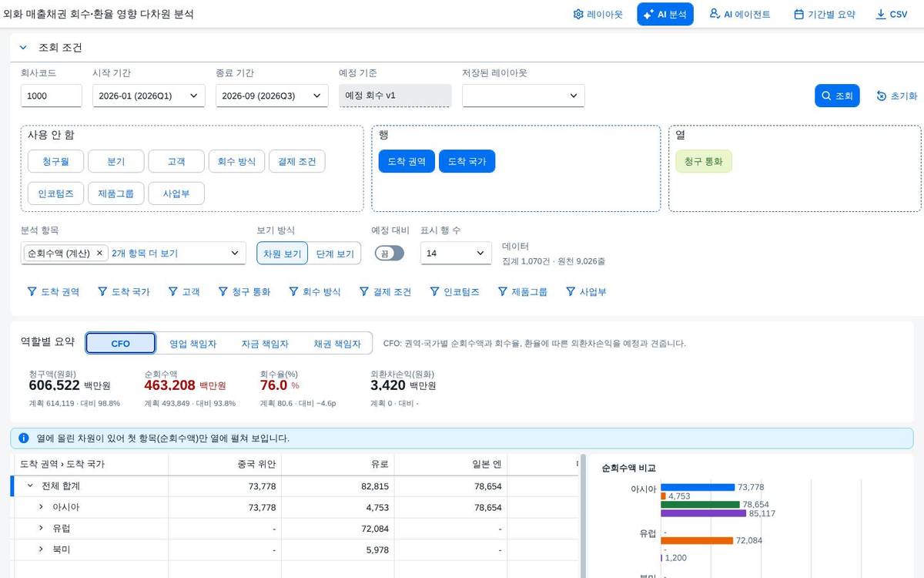Click the 고객 dimension chip in 사용 안 함
Screen dimensions: 924x578
point(176,162)
